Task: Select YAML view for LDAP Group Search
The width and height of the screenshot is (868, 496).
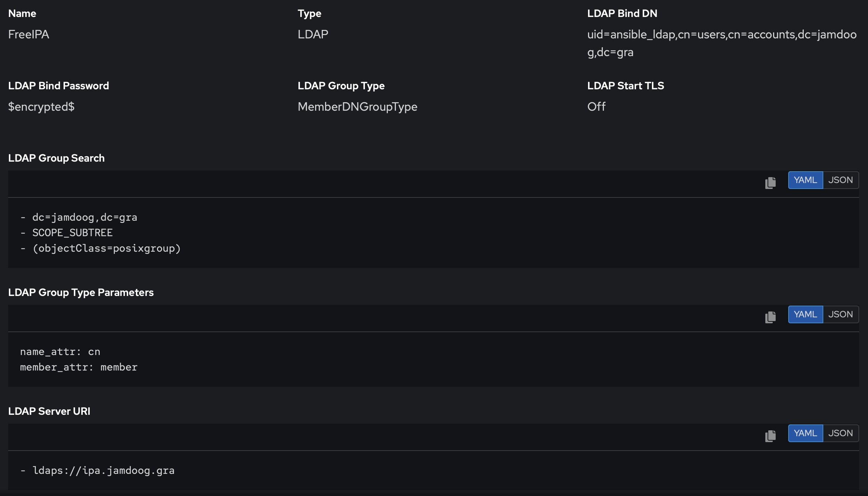Action: [x=805, y=180]
